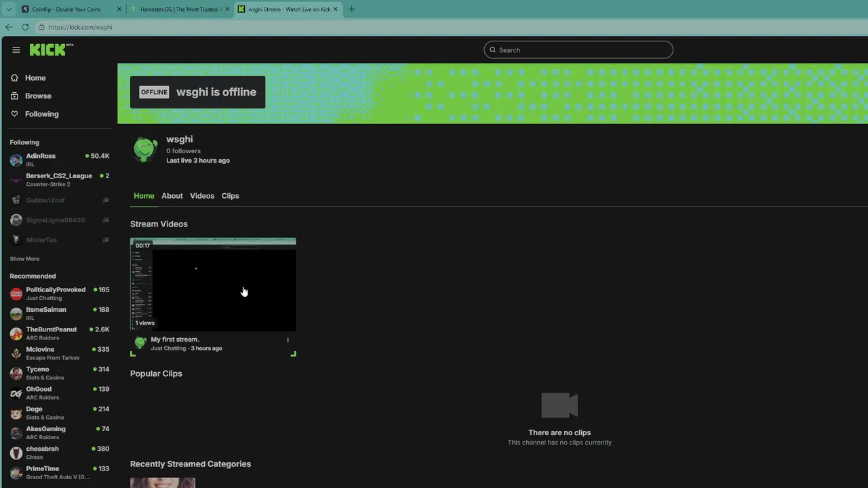The height and width of the screenshot is (488, 868).
Task: Open chessbrah avatar icon
Action: [16, 453]
